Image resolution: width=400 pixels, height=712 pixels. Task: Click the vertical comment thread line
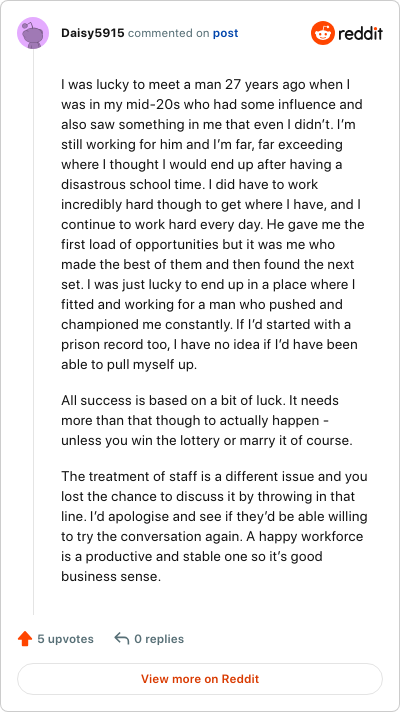[x=33, y=331]
